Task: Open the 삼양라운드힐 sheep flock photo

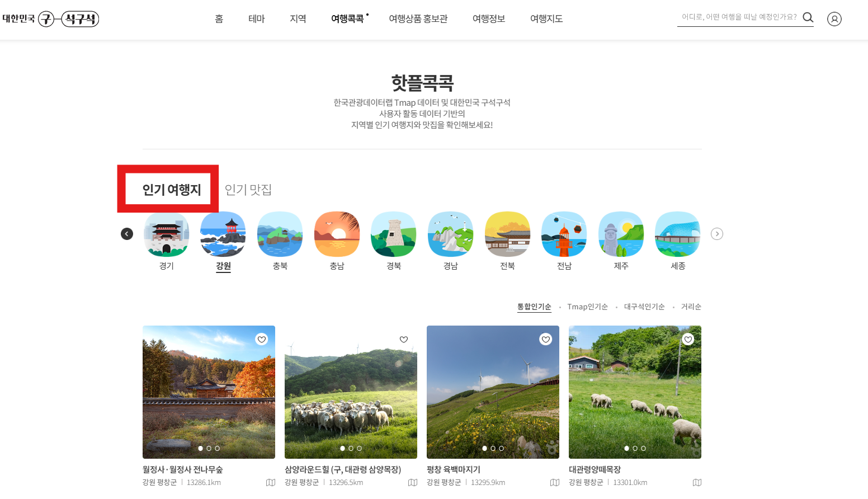Action: (x=351, y=392)
